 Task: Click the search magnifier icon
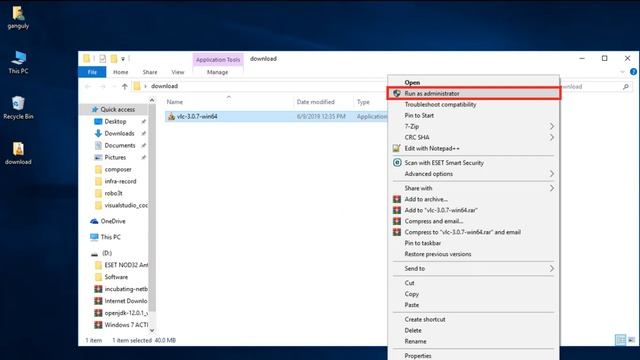coord(626,87)
